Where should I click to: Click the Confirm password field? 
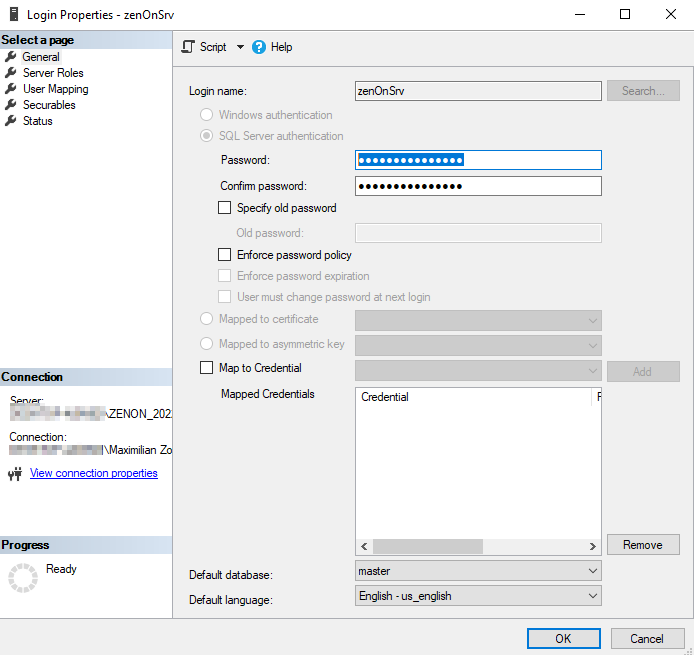pos(478,186)
